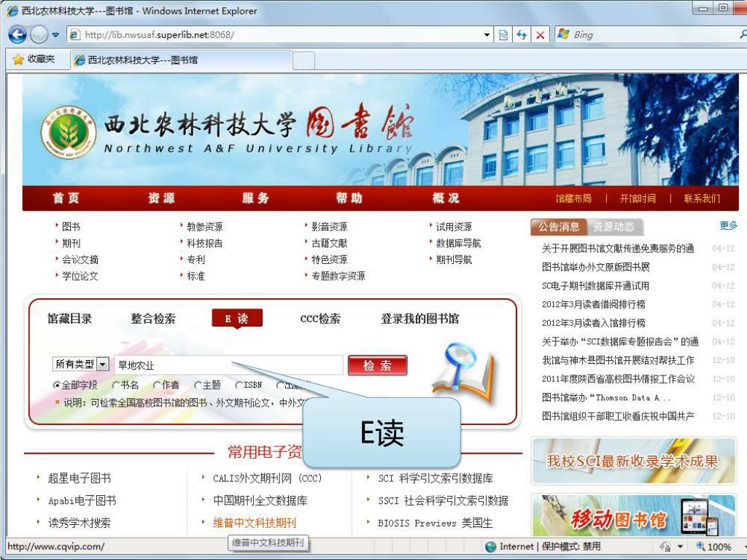Click the 开馆时间 link
The height and width of the screenshot is (560, 747).
click(638, 198)
